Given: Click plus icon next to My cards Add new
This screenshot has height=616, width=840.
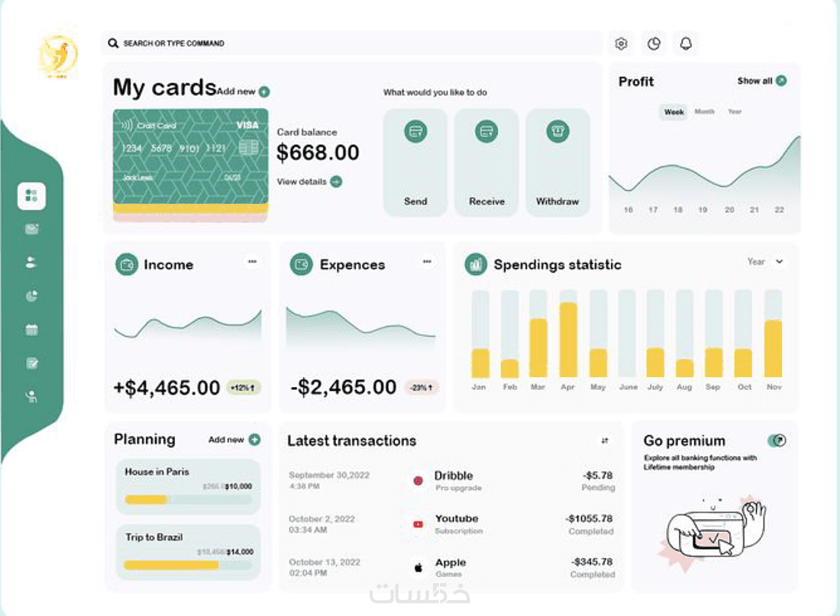Looking at the screenshot, I should click(x=264, y=92).
